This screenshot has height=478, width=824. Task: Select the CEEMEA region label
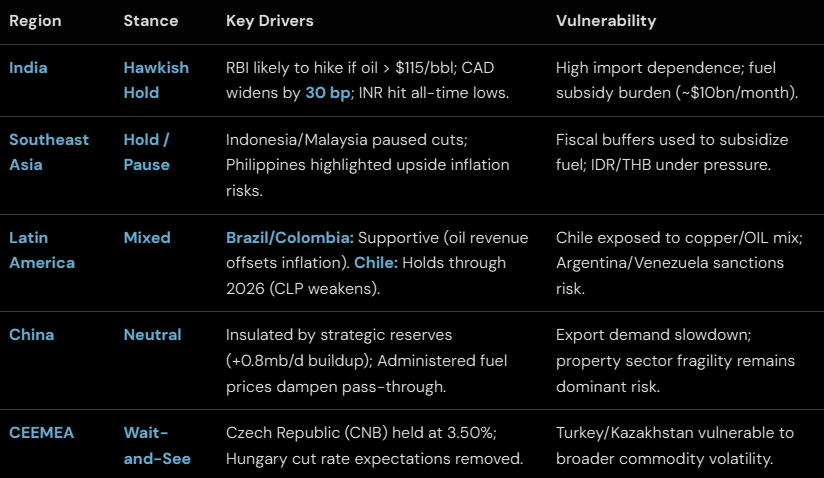tap(42, 432)
